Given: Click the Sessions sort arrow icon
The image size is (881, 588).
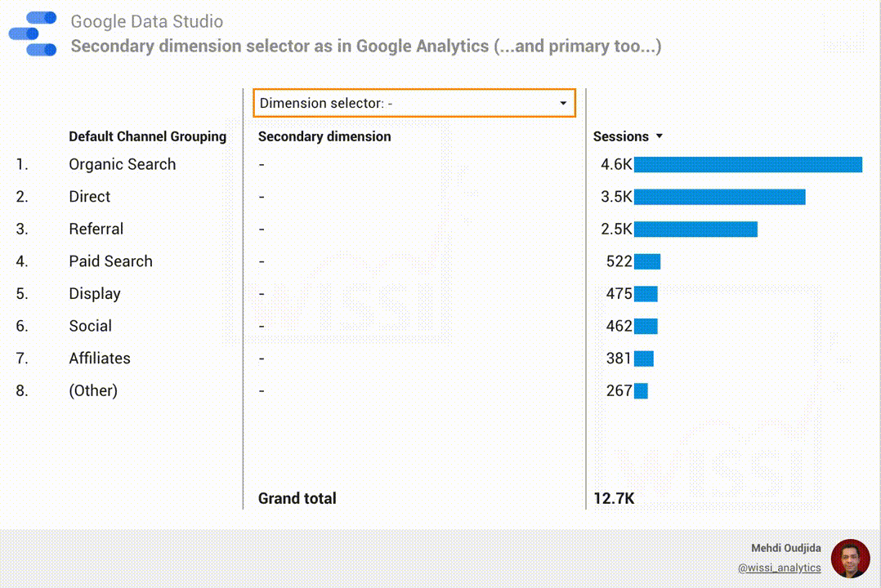Looking at the screenshot, I should click(660, 136).
